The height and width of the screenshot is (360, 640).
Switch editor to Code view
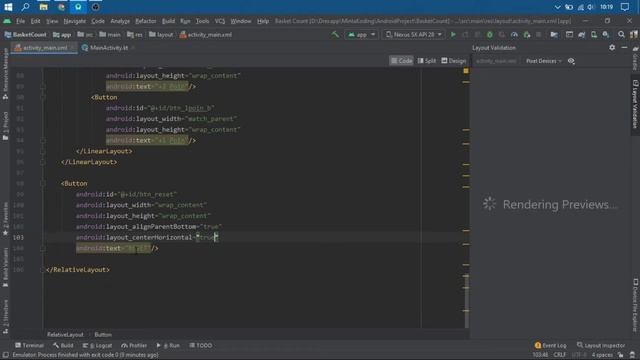[x=402, y=61]
